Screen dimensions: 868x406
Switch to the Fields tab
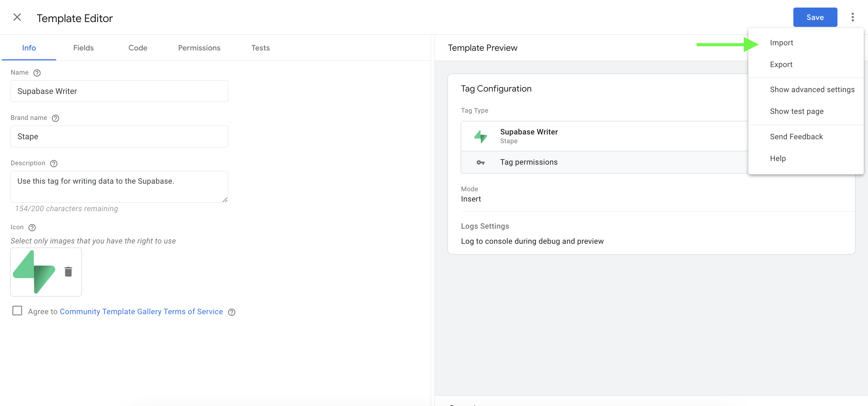tap(83, 48)
